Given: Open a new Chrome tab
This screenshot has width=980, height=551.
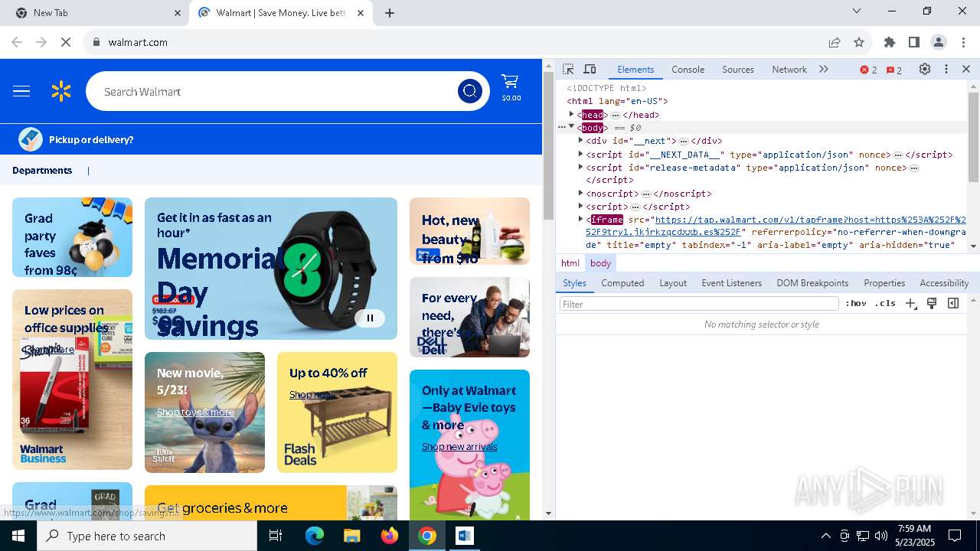Looking at the screenshot, I should click(x=390, y=13).
